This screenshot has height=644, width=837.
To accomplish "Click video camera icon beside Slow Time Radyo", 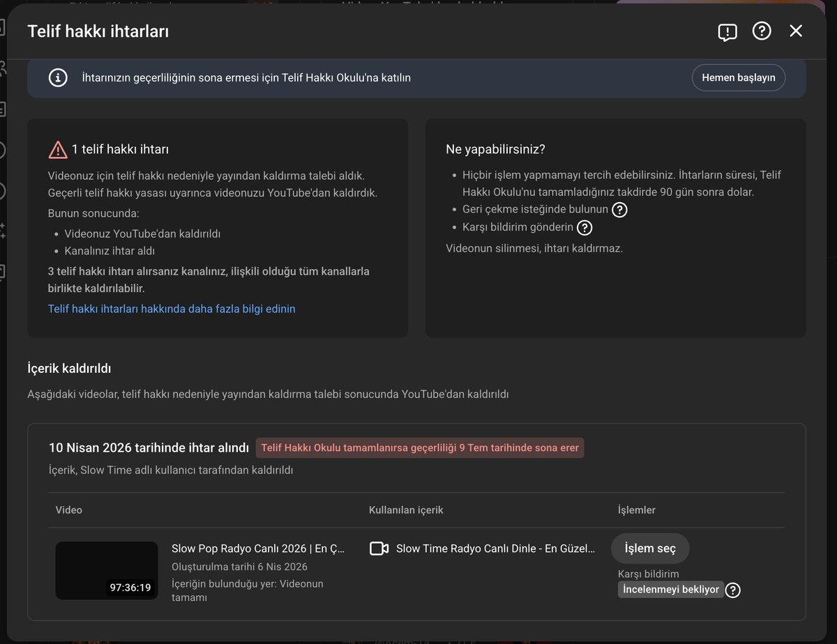I will pyautogui.click(x=379, y=549).
